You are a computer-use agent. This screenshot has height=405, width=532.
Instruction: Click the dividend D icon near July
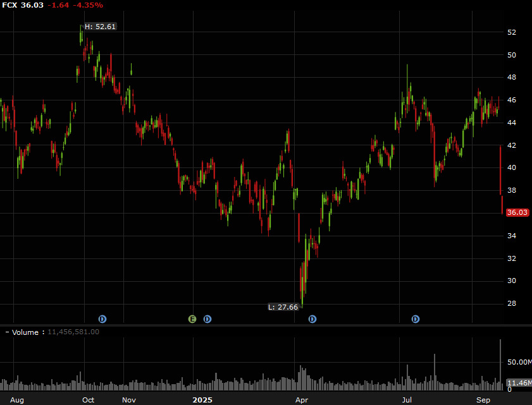click(416, 319)
